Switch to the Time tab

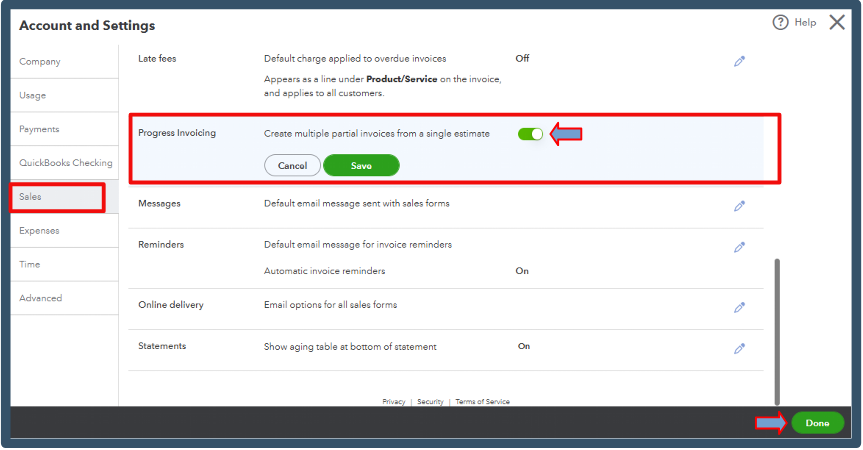click(64, 265)
